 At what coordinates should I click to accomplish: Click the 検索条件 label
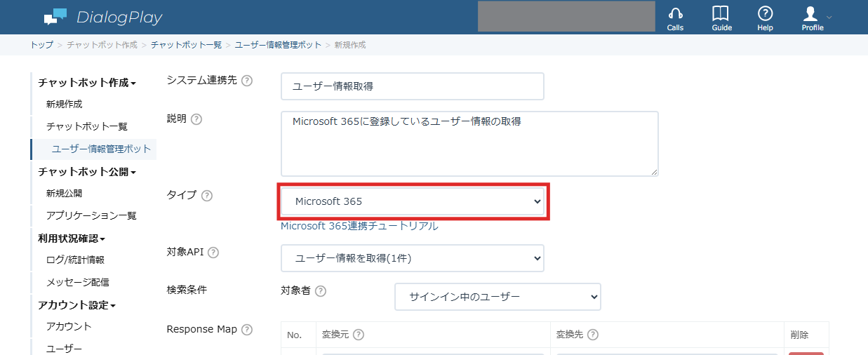coord(187,290)
